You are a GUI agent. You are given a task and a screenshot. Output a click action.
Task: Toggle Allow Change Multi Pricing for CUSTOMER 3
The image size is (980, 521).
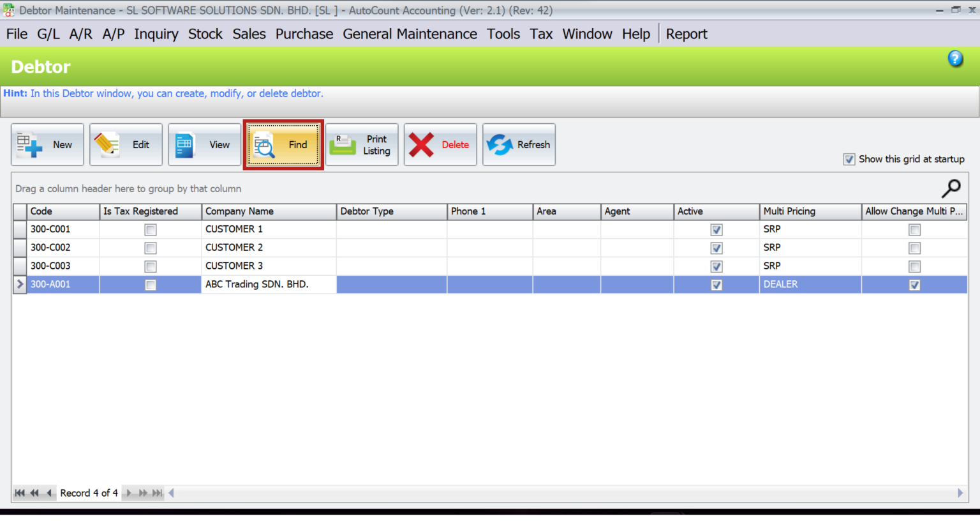click(915, 267)
